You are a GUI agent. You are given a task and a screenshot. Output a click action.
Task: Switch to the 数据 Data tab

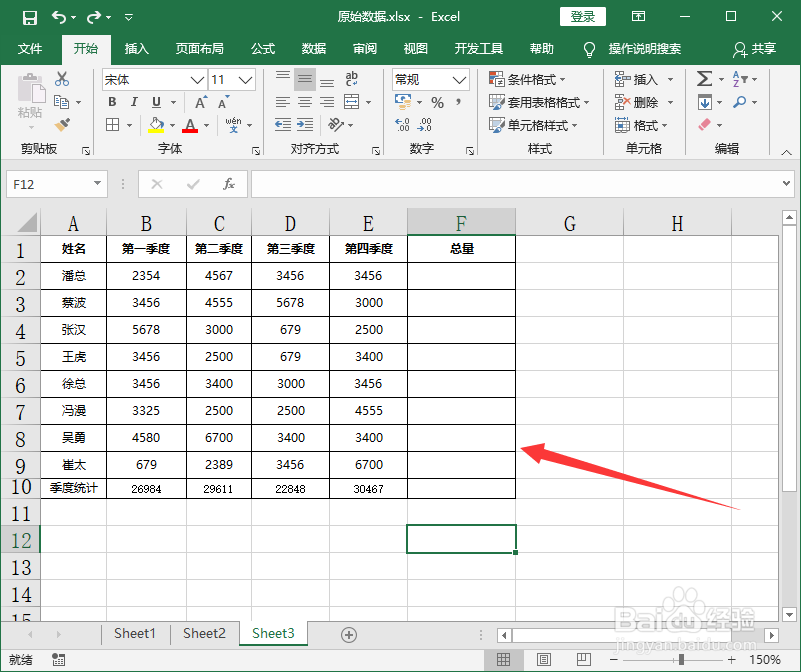point(314,49)
